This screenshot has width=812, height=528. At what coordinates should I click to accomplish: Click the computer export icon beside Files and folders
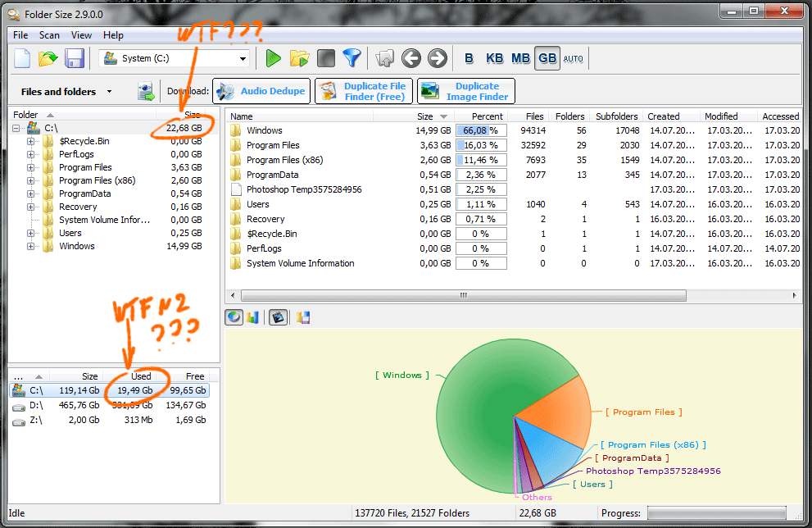click(146, 91)
